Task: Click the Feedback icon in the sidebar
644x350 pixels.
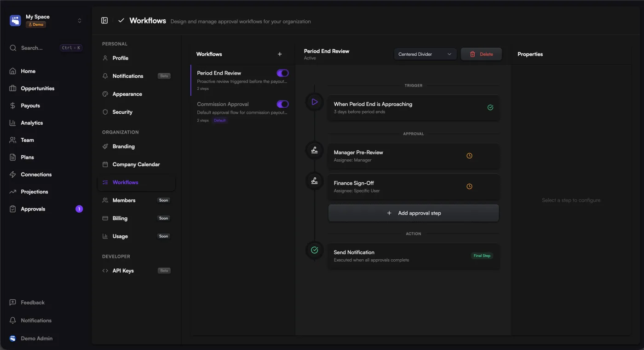Action: (x=13, y=303)
